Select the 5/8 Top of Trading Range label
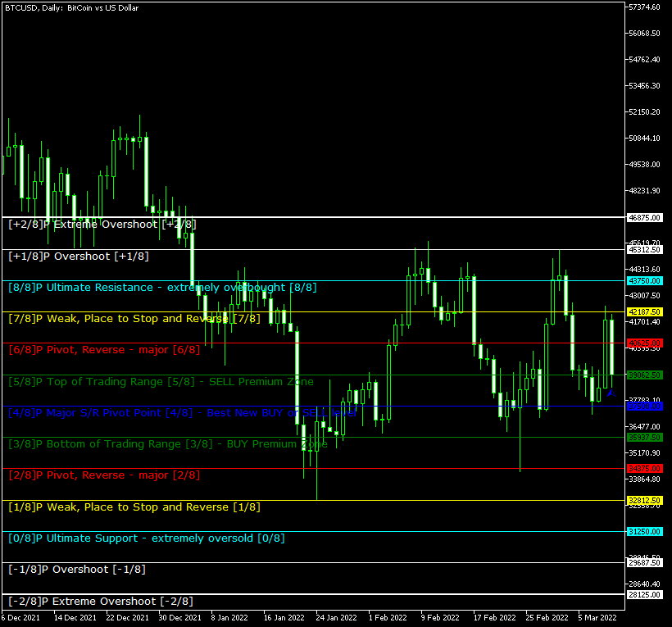 [161, 381]
